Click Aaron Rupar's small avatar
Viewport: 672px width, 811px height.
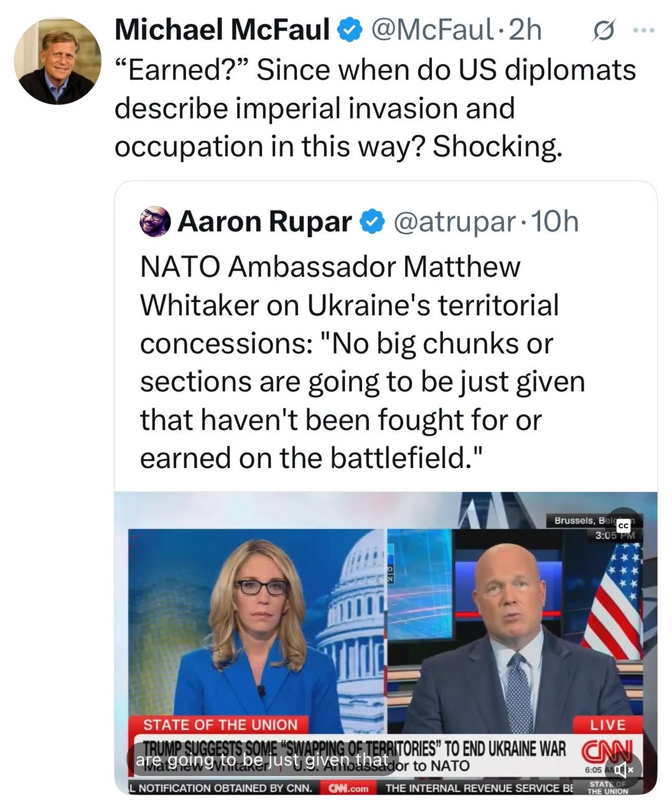[x=155, y=222]
